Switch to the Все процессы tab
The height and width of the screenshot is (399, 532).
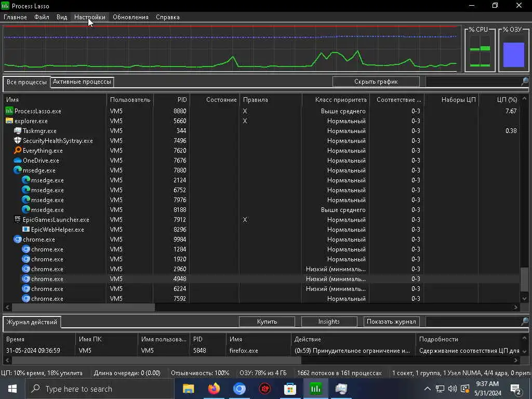[x=27, y=82]
